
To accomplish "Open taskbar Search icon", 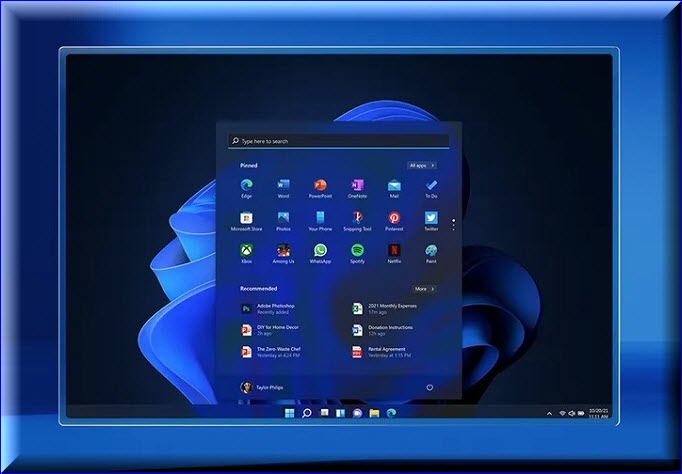I will point(307,413).
